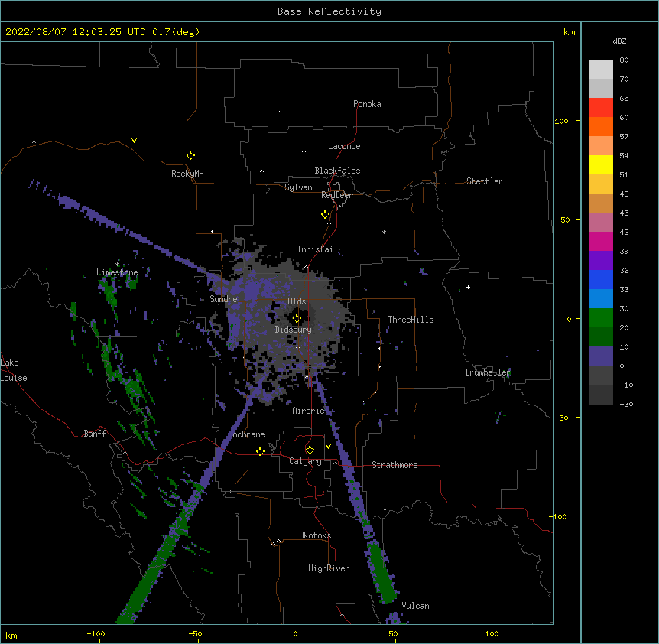The height and width of the screenshot is (644, 659).
Task: Click the Base_Reflectivity title
Action: 329,11
